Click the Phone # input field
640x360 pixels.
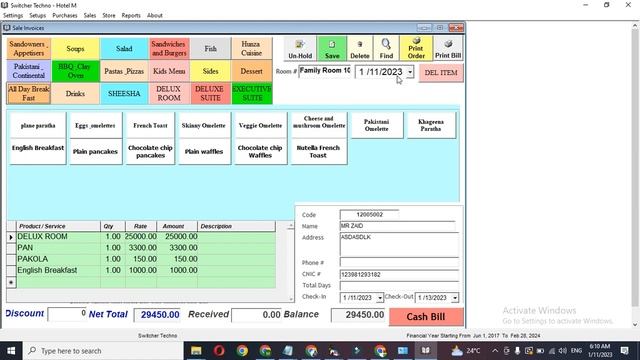[x=399, y=262]
